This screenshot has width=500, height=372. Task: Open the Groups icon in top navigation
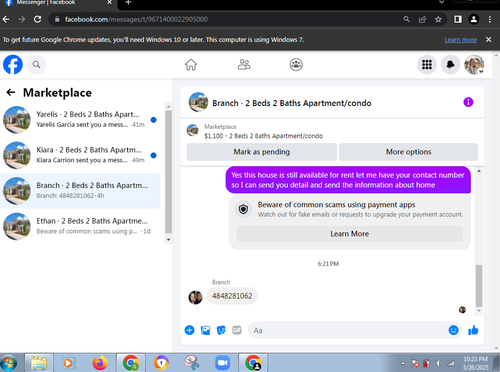click(x=296, y=64)
